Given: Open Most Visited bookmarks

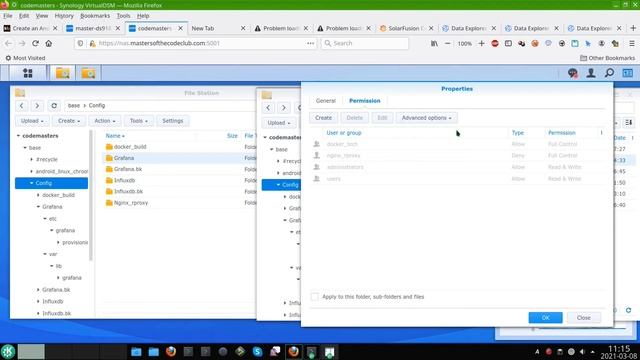Looking at the screenshot, I should click(x=25, y=58).
